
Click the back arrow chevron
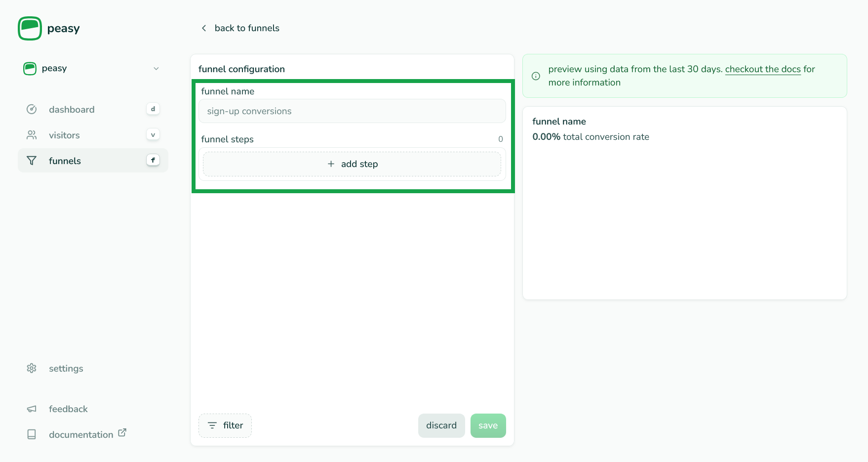204,28
